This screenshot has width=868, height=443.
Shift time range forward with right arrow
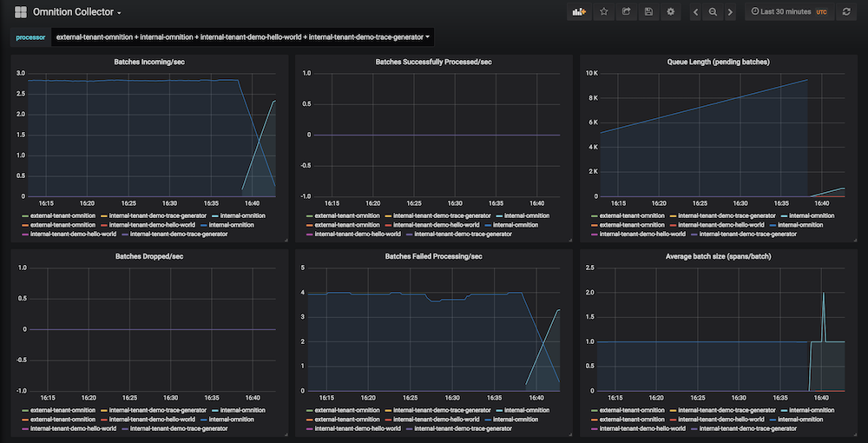point(730,12)
